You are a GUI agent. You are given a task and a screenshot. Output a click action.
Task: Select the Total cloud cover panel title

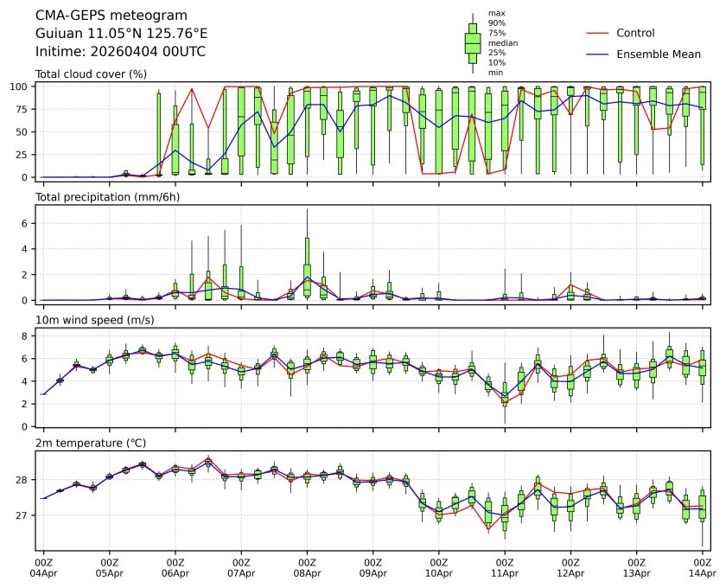coord(91,74)
